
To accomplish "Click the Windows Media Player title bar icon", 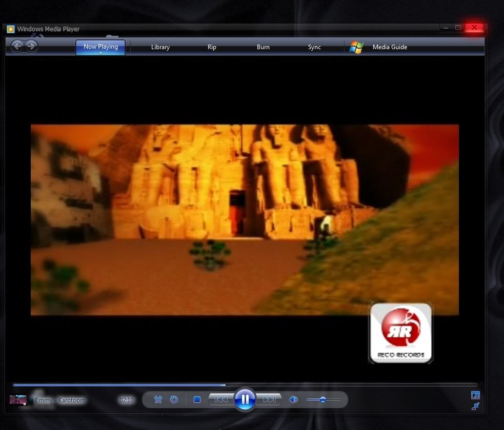I will tap(11, 29).
